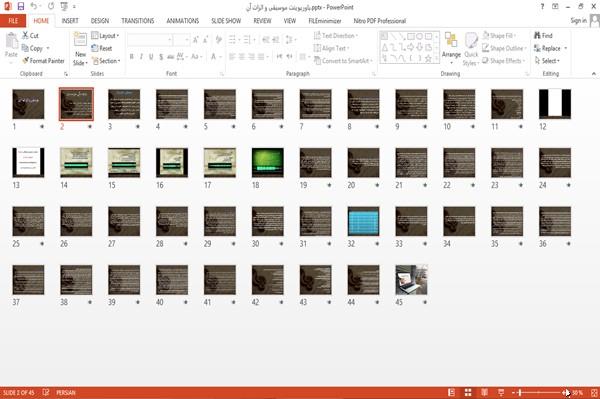Start Slide Show from status bar icon
600x399 pixels.
tap(501, 392)
